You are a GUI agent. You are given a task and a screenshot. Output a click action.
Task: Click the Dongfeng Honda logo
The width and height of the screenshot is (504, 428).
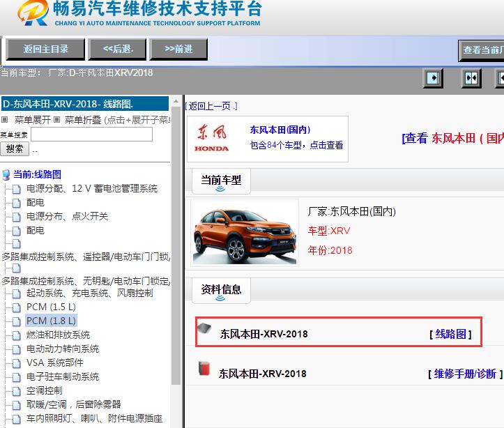pos(212,139)
